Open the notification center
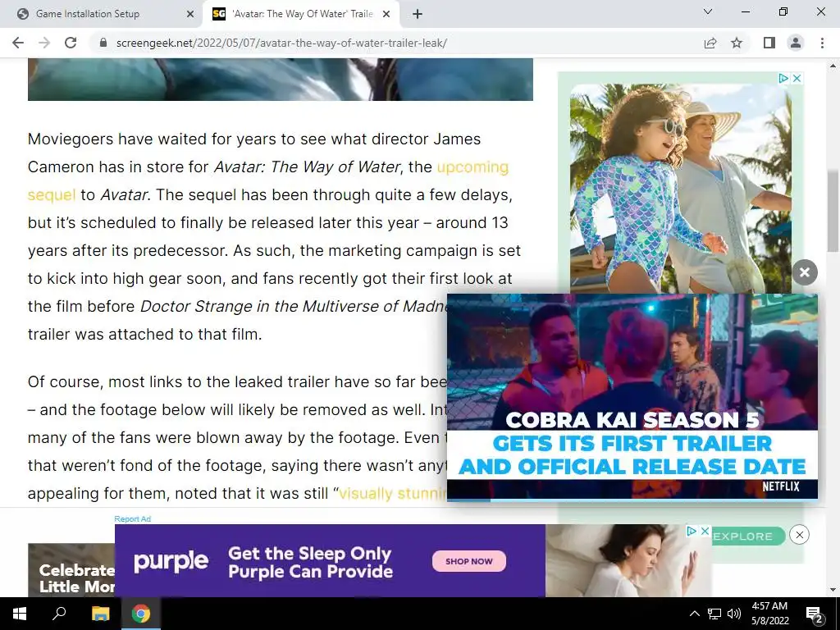 point(814,614)
